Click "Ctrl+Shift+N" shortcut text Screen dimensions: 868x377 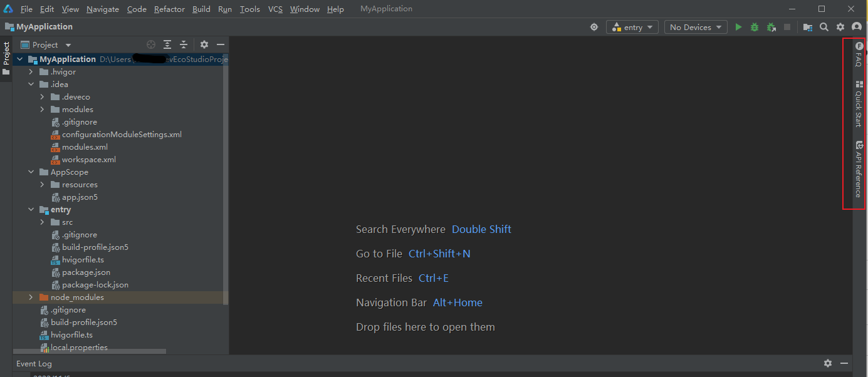tap(439, 254)
